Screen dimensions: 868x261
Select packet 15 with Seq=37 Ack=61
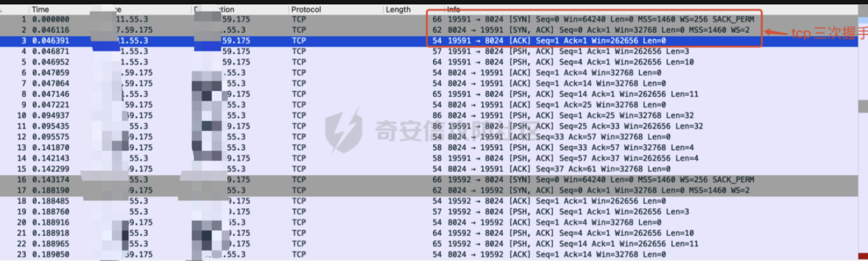547,169
